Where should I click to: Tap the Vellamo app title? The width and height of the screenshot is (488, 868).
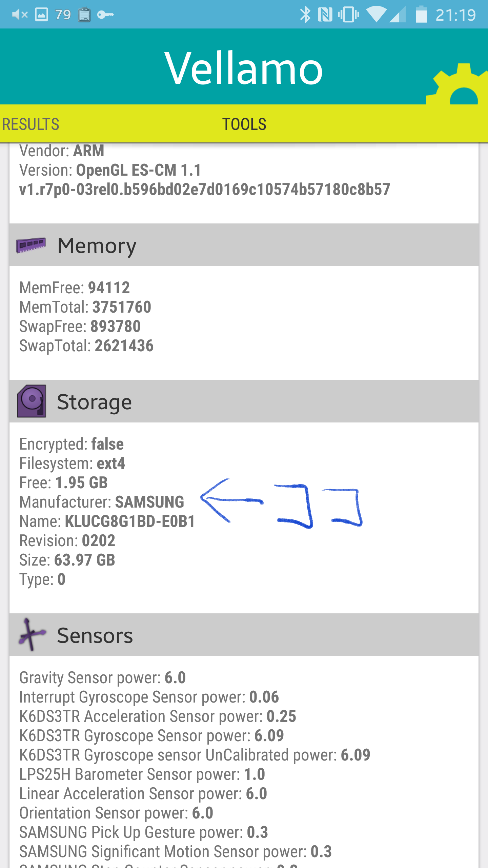coord(244,68)
